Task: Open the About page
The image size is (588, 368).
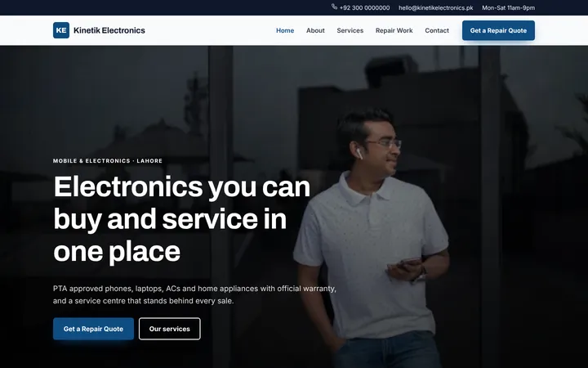Action: (315, 30)
